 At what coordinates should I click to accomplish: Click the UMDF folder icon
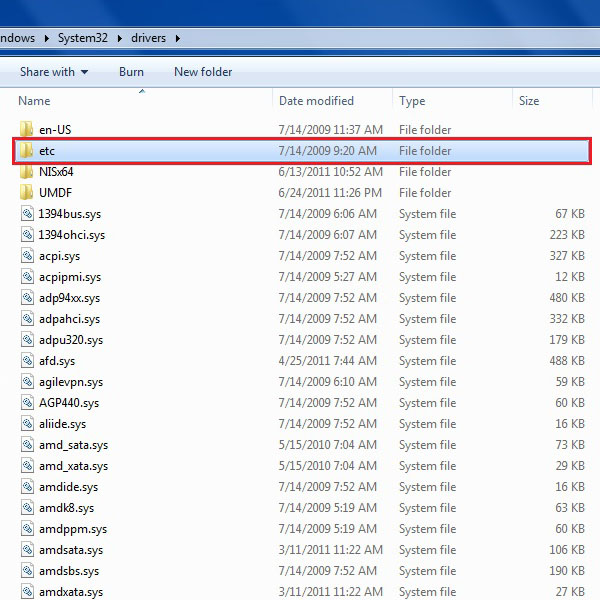(x=26, y=192)
